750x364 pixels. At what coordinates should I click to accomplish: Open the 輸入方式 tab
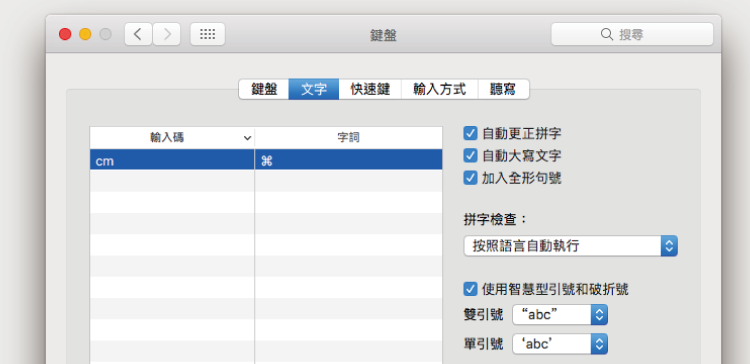click(x=440, y=89)
